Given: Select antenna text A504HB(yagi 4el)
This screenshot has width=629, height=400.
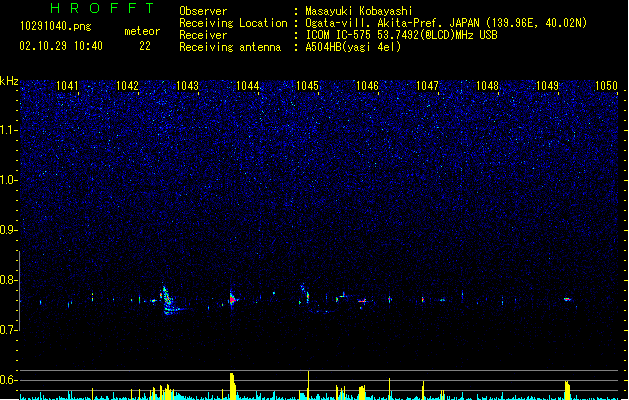Looking at the screenshot, I should [x=353, y=47].
